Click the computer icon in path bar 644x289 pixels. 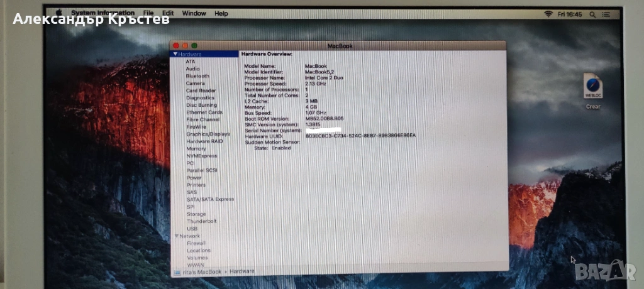pos(177,272)
